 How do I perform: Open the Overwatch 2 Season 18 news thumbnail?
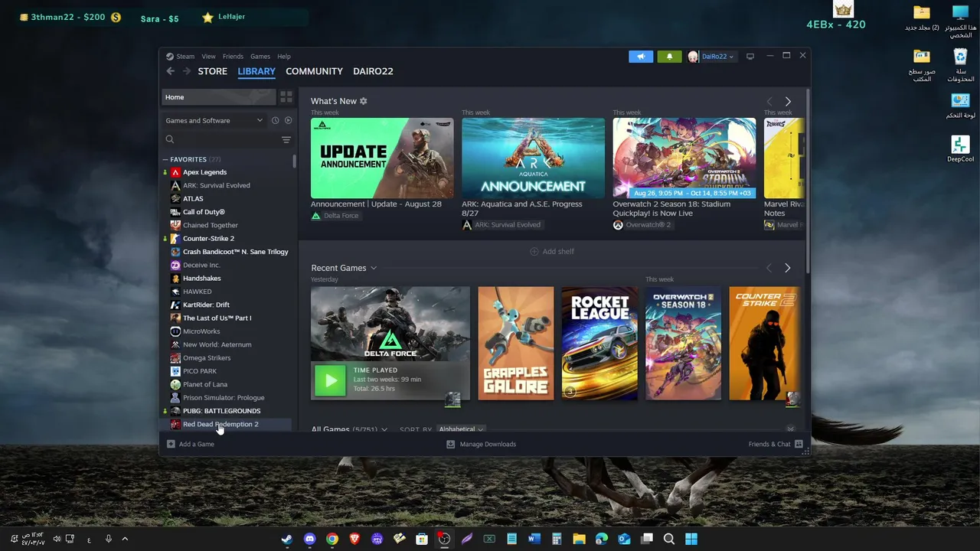pyautogui.click(x=684, y=158)
